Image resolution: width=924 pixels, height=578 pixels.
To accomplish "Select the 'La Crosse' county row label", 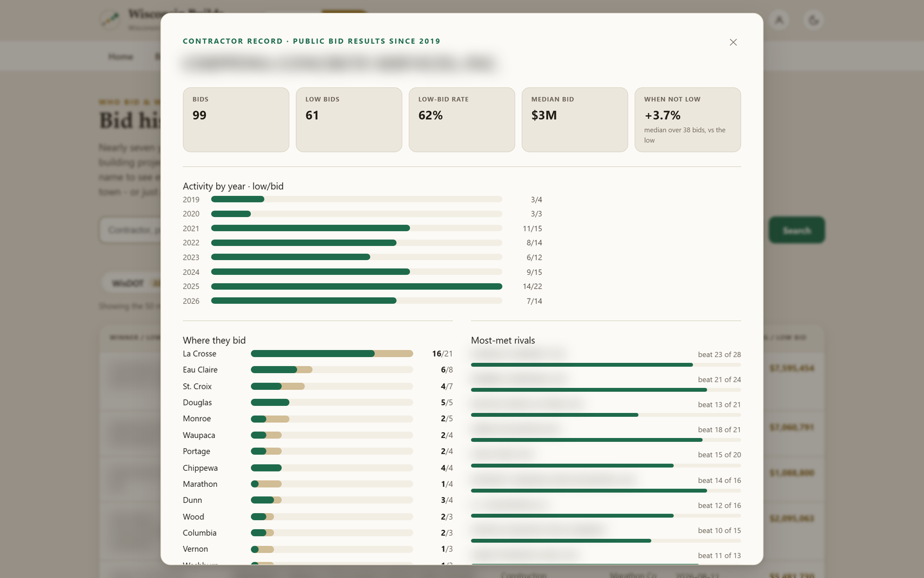I will pos(200,354).
